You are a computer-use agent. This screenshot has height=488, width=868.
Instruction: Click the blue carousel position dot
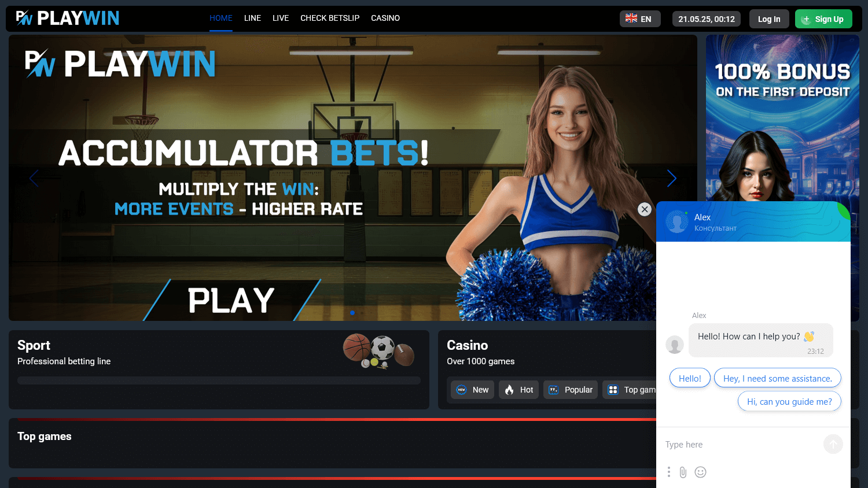(x=352, y=313)
